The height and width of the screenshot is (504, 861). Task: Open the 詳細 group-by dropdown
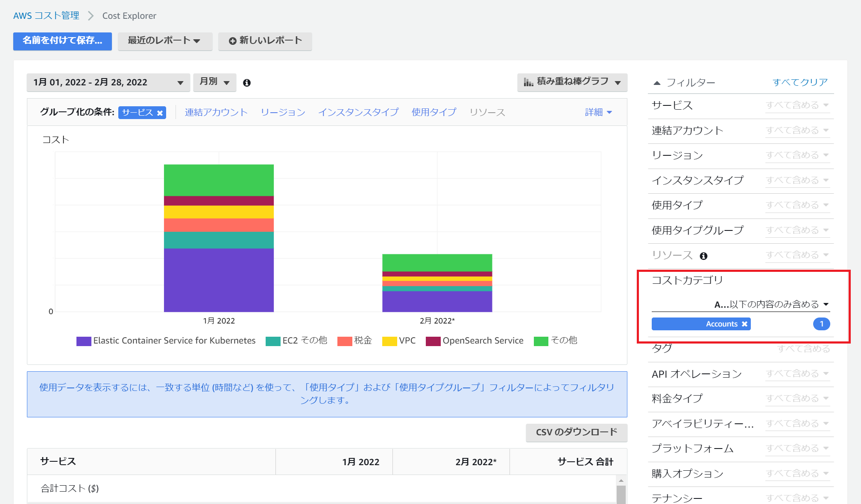[x=598, y=112]
